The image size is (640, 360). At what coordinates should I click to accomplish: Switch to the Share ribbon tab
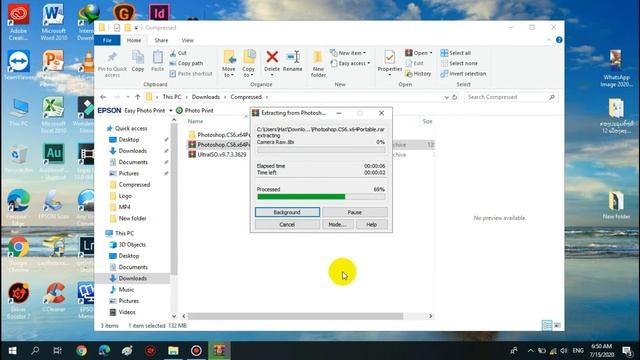click(161, 40)
